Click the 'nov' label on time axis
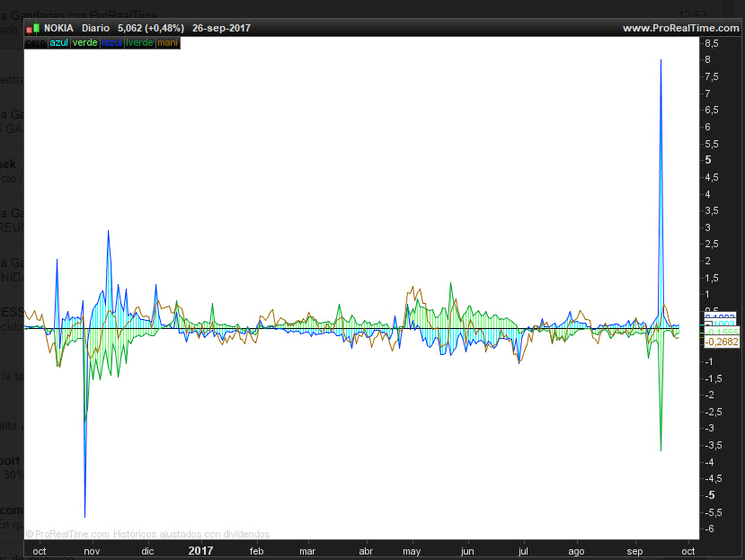The image size is (745, 560). pos(92,551)
